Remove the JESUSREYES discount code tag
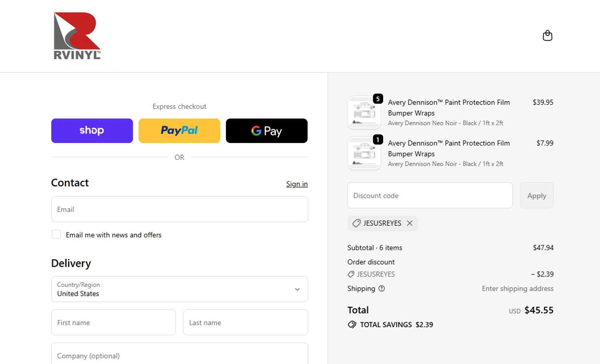 pos(410,223)
